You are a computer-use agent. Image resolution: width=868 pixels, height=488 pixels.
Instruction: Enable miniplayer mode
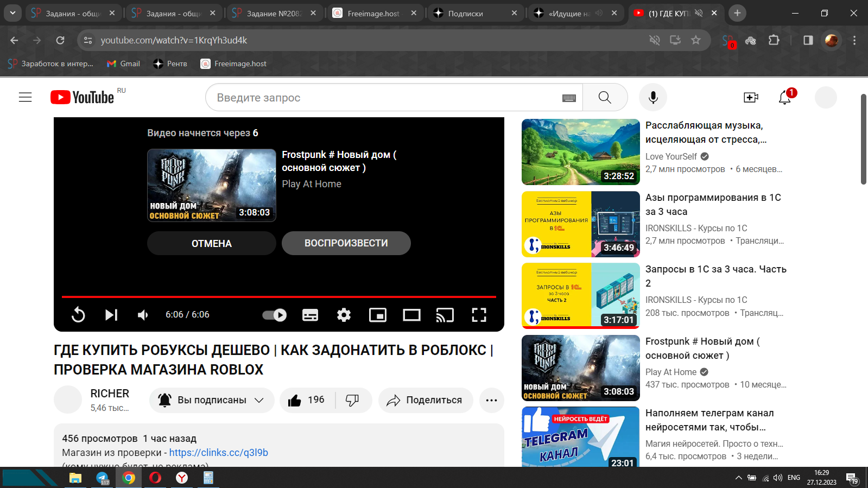[378, 315]
